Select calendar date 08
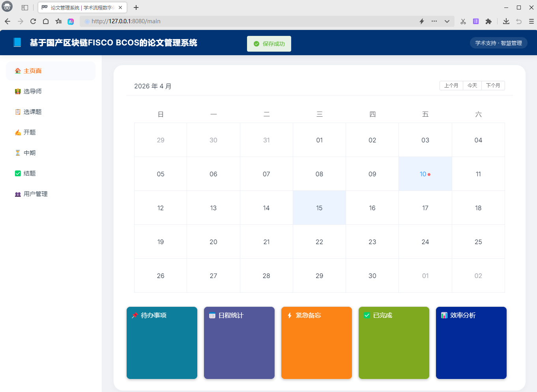 [x=319, y=174]
